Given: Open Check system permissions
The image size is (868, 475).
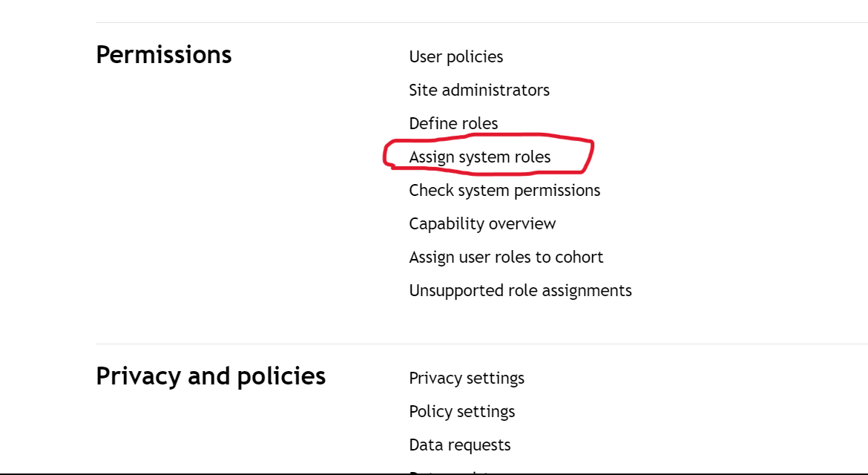Looking at the screenshot, I should [x=504, y=191].
